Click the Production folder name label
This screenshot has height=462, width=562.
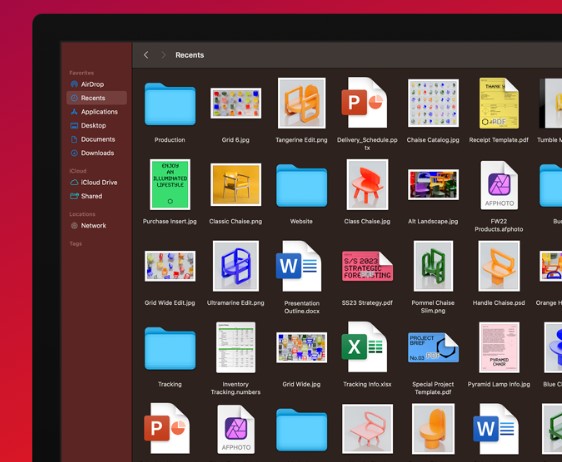(x=170, y=140)
